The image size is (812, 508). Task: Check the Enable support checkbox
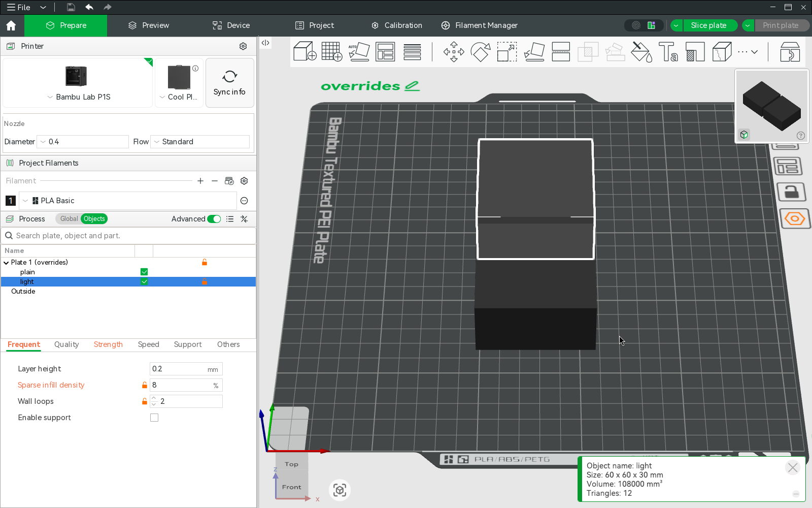[x=154, y=418]
